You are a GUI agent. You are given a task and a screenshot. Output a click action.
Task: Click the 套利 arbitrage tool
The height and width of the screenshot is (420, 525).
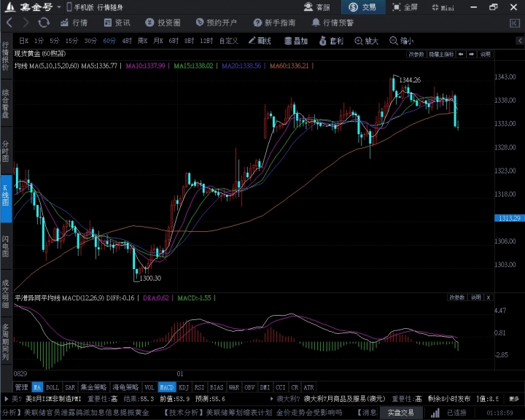(x=332, y=41)
